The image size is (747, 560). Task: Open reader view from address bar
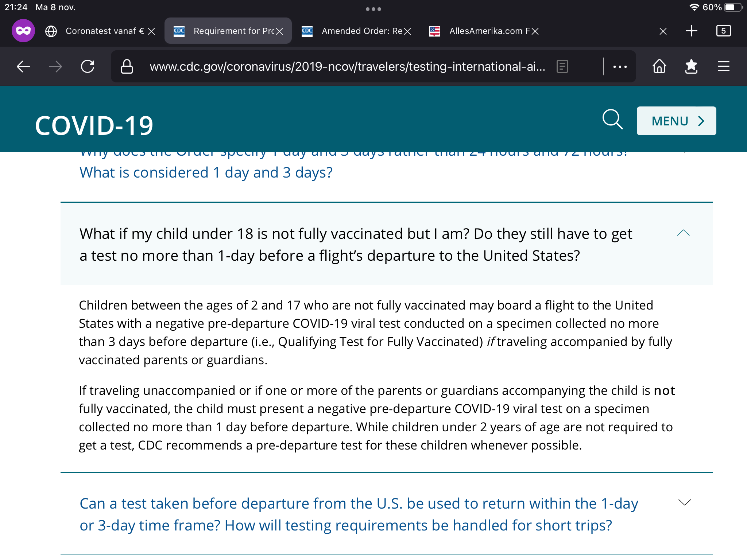coord(562,66)
